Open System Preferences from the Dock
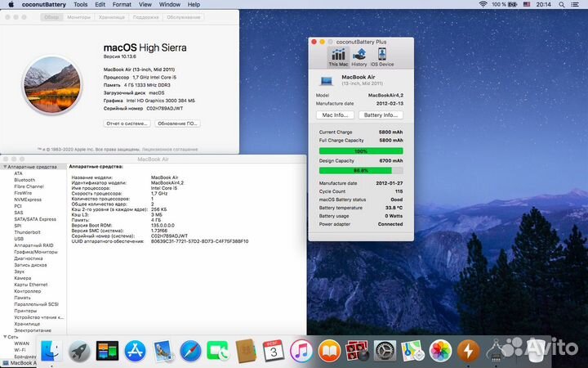Image resolution: width=588 pixels, height=368 pixels. (385, 352)
